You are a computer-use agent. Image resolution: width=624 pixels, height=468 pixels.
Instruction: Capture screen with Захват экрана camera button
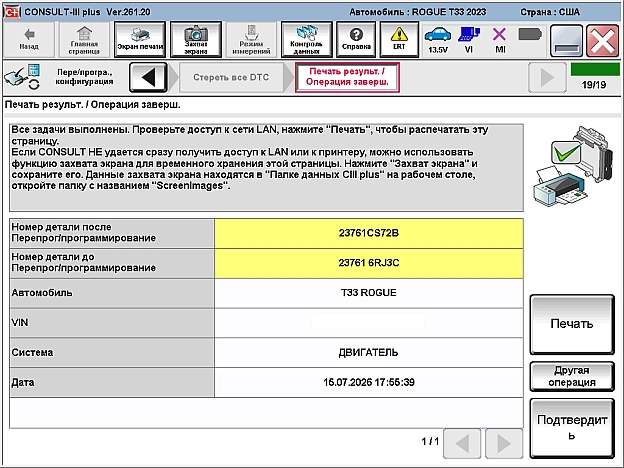[195, 39]
